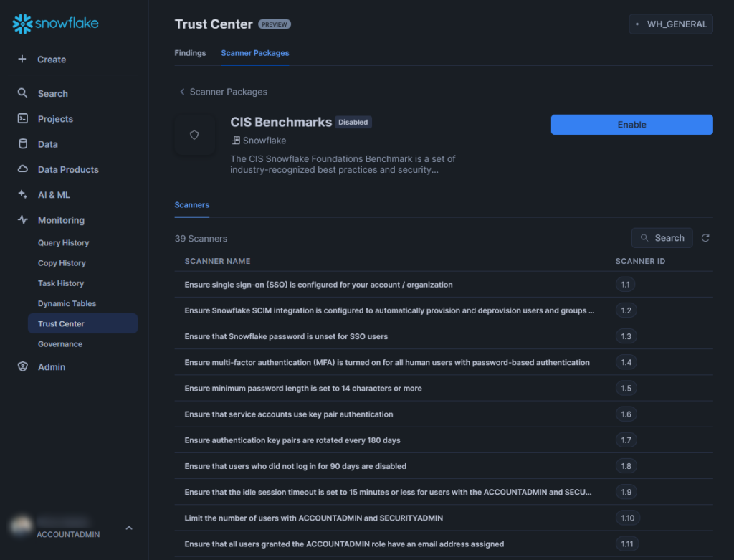734x560 pixels.
Task: Select Trust Center in the Monitoring section
Action: [61, 323]
